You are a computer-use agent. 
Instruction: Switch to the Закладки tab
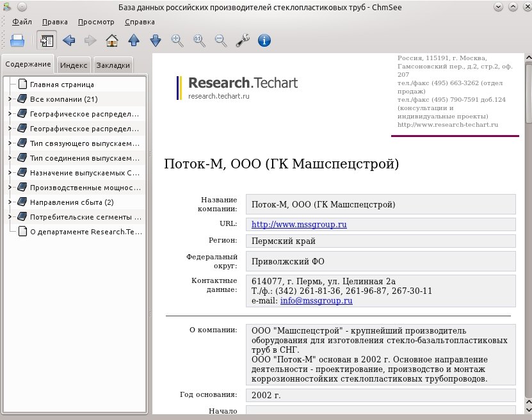(113, 65)
